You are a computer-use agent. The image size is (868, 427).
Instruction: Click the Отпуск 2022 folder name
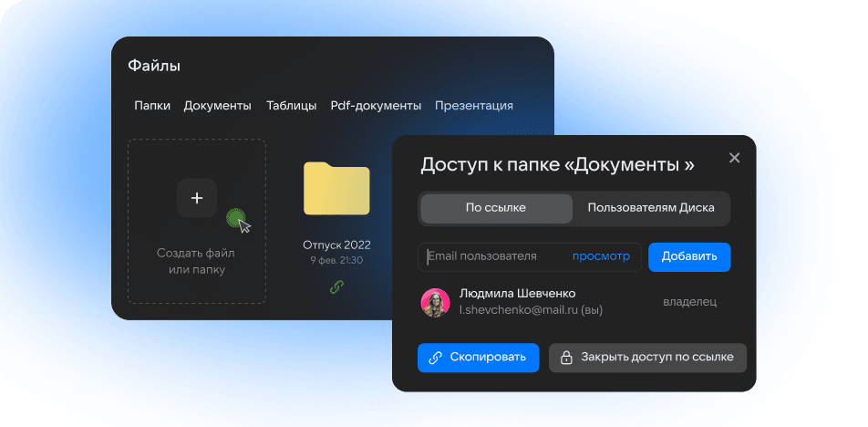tap(336, 245)
